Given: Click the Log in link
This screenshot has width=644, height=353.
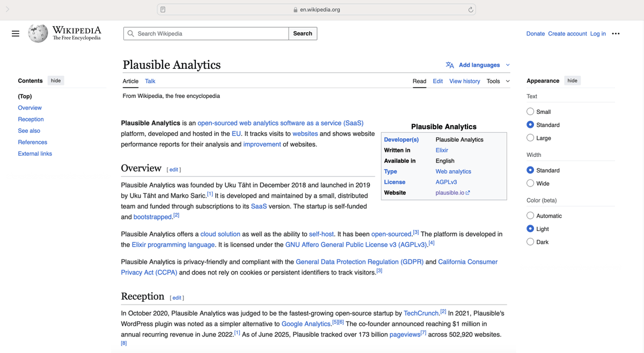Looking at the screenshot, I should click(598, 33).
